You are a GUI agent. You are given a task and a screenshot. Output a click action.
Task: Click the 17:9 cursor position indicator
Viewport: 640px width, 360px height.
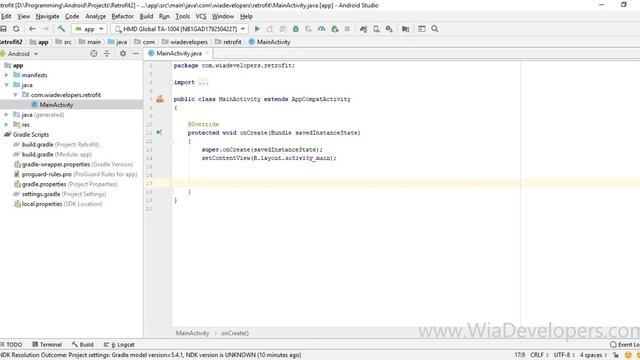point(520,355)
